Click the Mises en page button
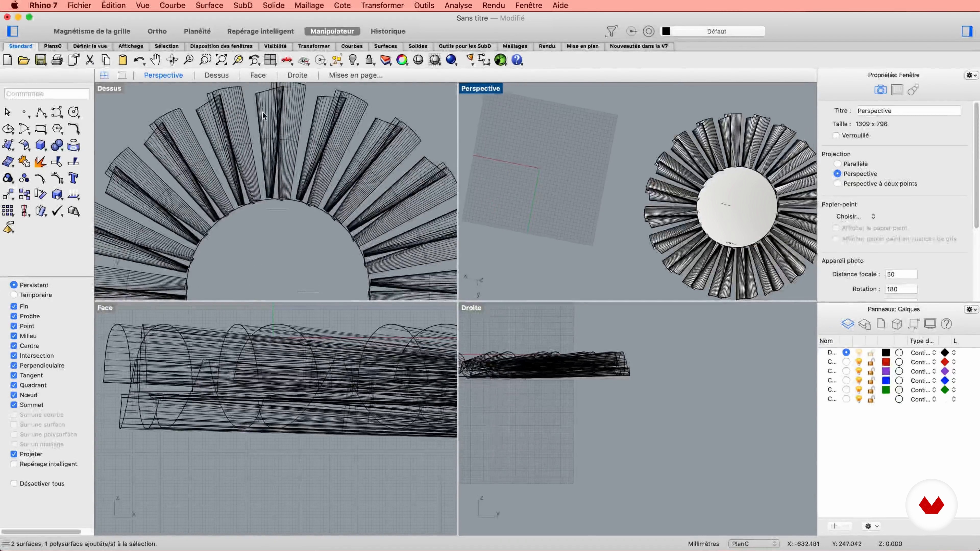Viewport: 980px width, 551px height. click(355, 75)
